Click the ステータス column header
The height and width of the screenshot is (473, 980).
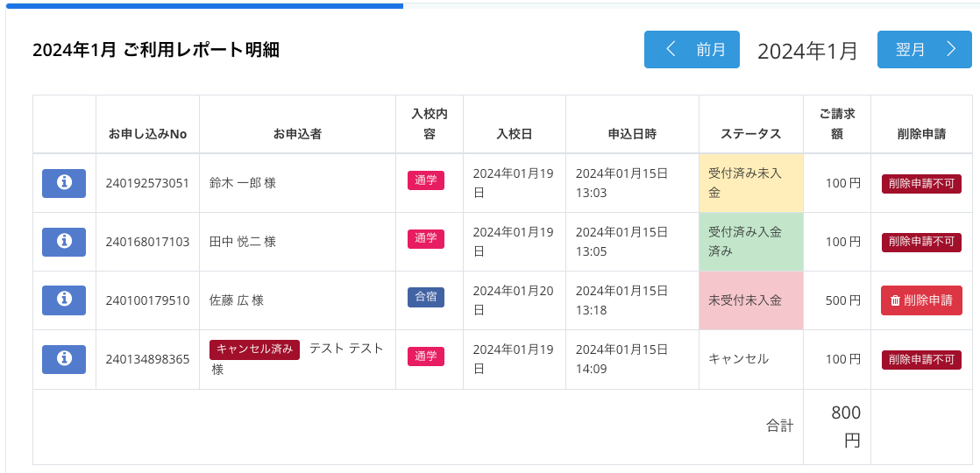750,134
